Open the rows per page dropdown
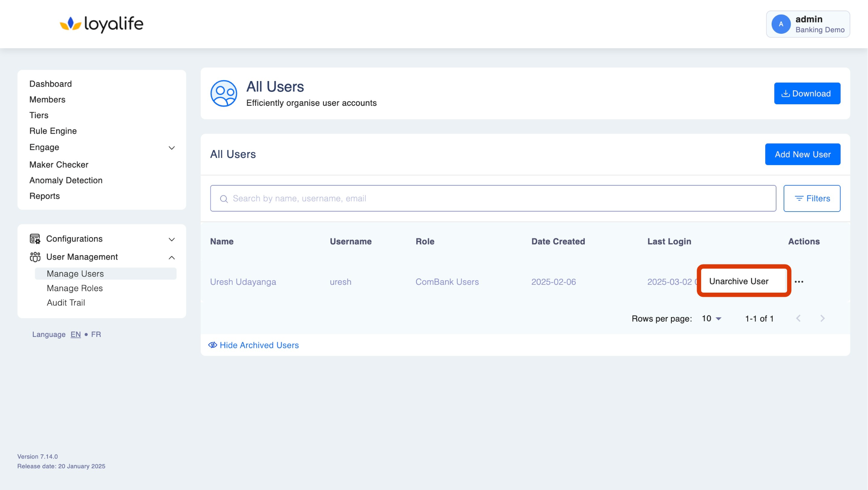This screenshot has width=868, height=490. 711,319
